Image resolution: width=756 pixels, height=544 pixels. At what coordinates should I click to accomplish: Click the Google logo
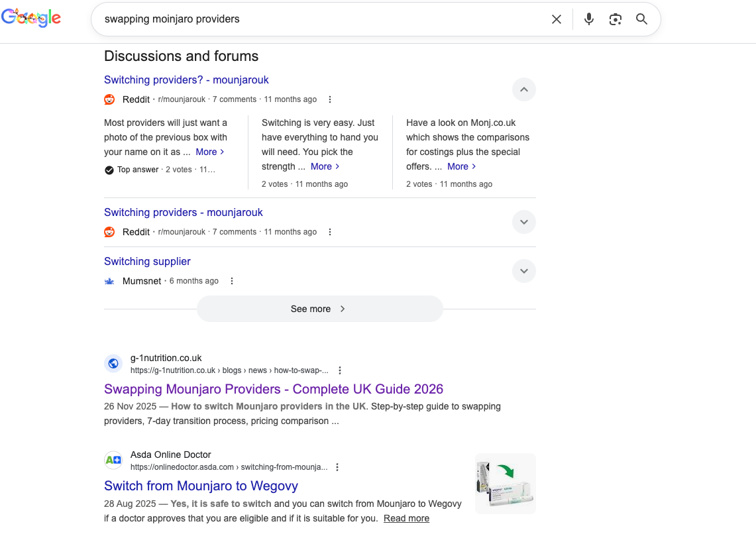(31, 19)
